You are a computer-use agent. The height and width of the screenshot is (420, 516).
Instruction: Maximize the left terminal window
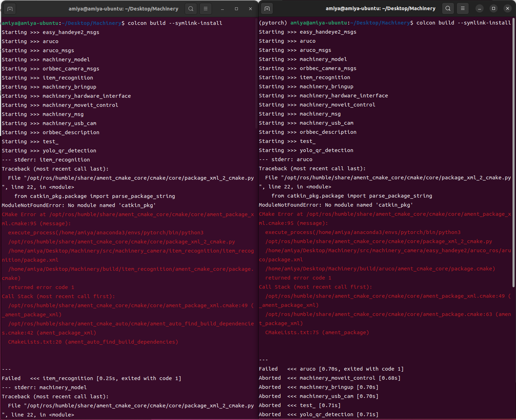236,8
